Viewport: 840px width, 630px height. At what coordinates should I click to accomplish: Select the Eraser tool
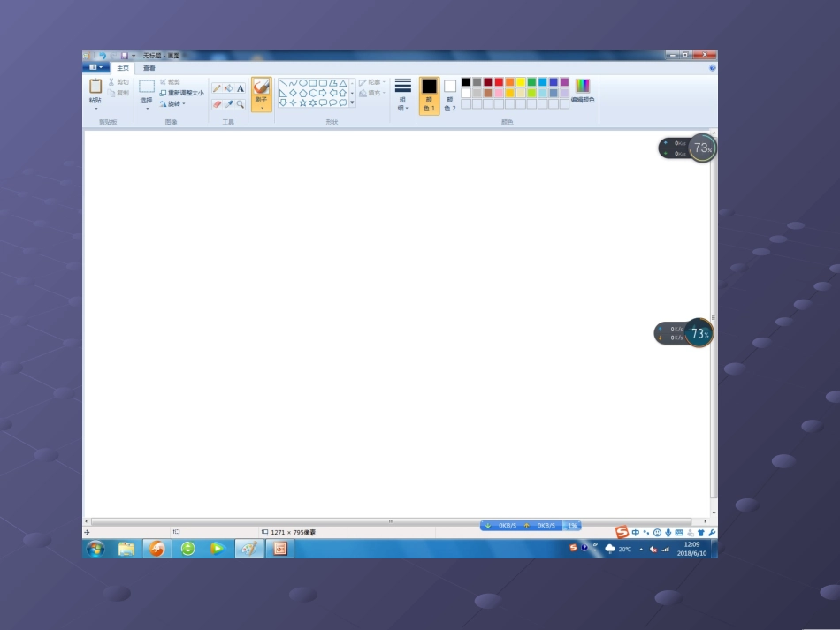tap(217, 103)
